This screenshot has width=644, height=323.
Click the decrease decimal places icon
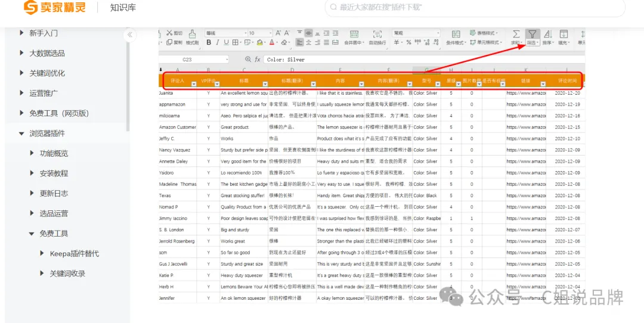click(x=436, y=42)
